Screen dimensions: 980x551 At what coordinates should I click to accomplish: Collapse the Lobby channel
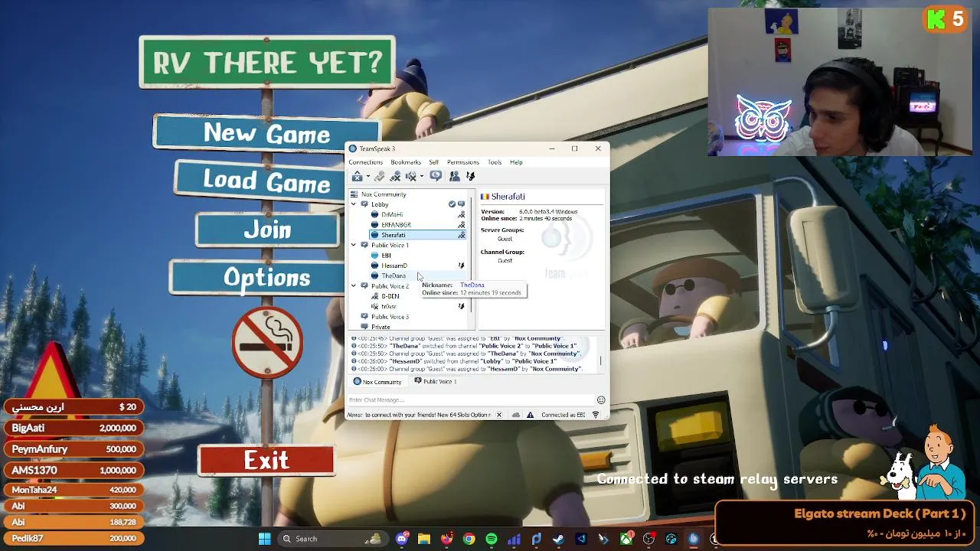(354, 204)
